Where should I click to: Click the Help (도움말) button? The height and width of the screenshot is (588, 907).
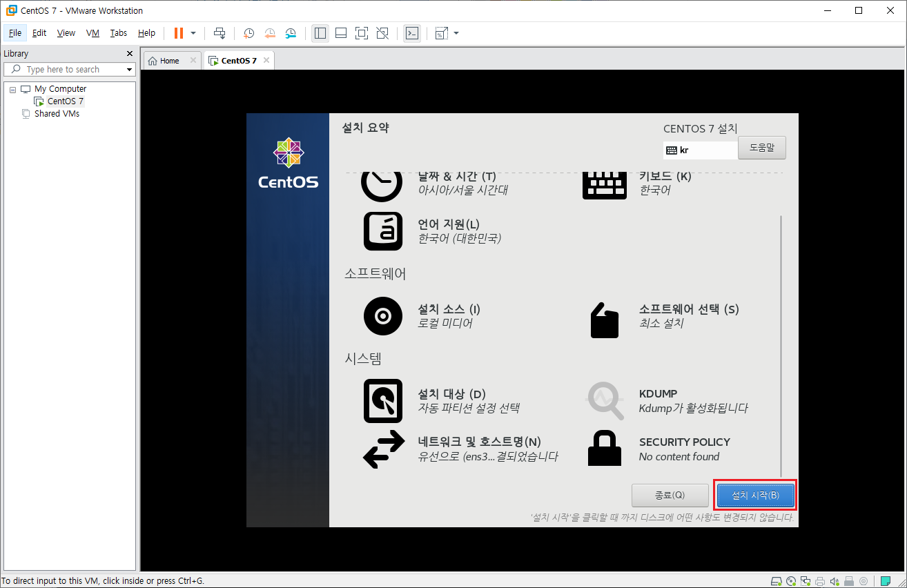(x=762, y=148)
